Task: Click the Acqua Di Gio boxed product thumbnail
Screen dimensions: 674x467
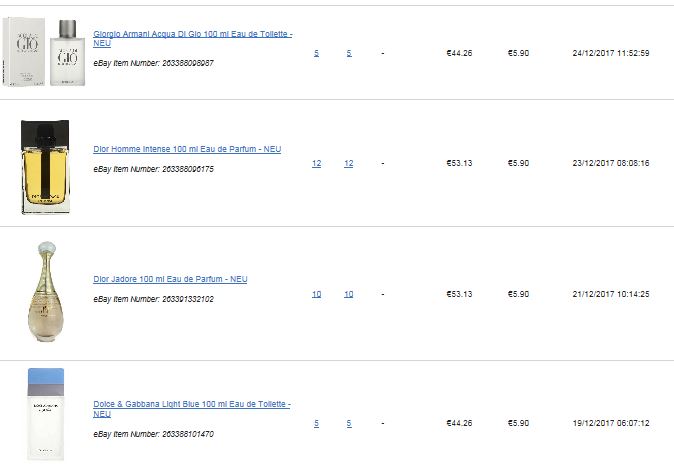Action: (x=24, y=52)
